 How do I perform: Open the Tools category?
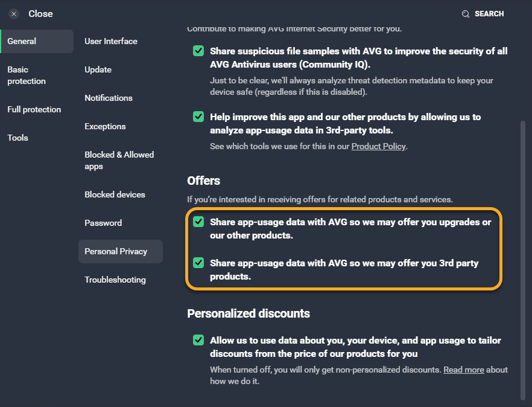[x=18, y=138]
